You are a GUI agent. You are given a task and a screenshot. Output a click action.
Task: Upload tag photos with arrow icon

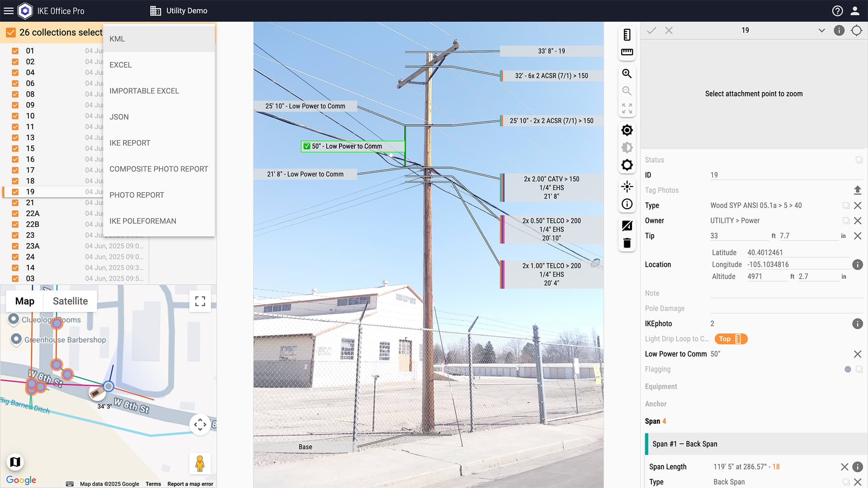857,190
